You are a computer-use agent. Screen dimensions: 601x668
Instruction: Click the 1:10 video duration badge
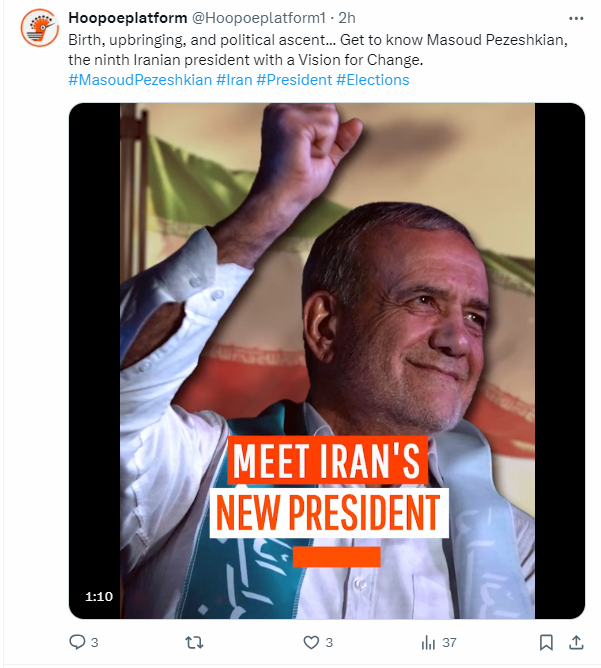tap(98, 596)
